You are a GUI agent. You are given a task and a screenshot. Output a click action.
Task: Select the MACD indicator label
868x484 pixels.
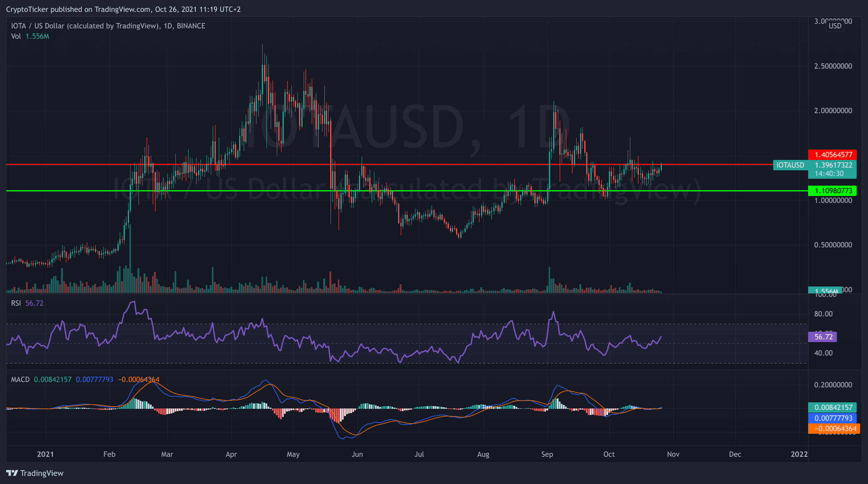click(20, 379)
